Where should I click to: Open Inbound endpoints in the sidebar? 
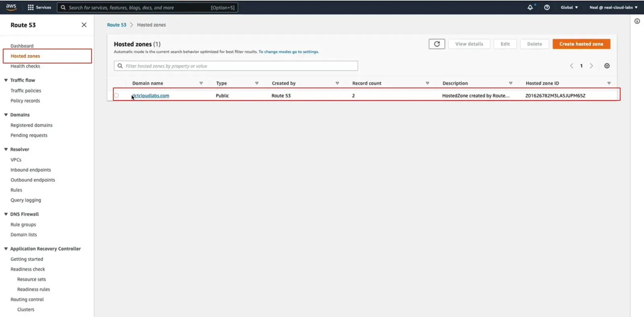(31, 170)
